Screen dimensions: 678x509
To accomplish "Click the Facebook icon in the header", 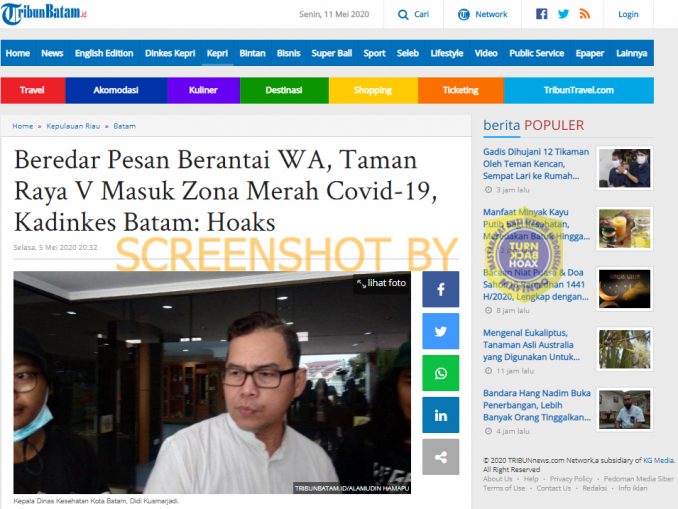I will pos(541,14).
